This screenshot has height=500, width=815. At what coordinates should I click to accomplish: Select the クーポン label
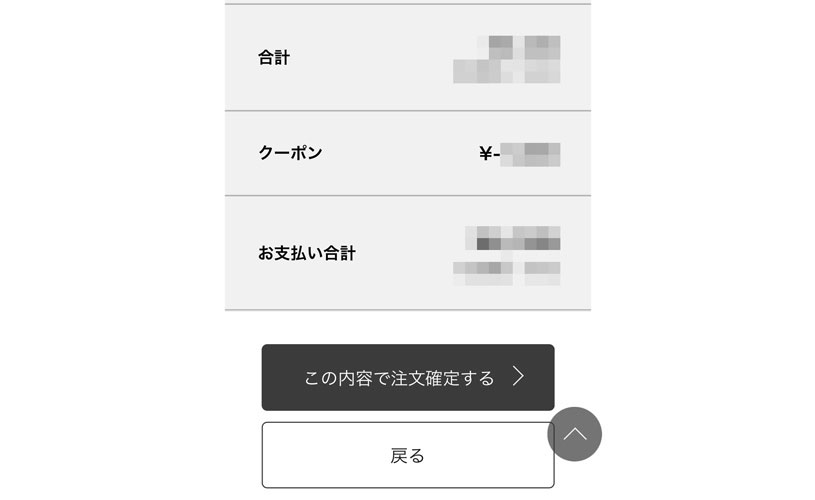[x=291, y=153]
